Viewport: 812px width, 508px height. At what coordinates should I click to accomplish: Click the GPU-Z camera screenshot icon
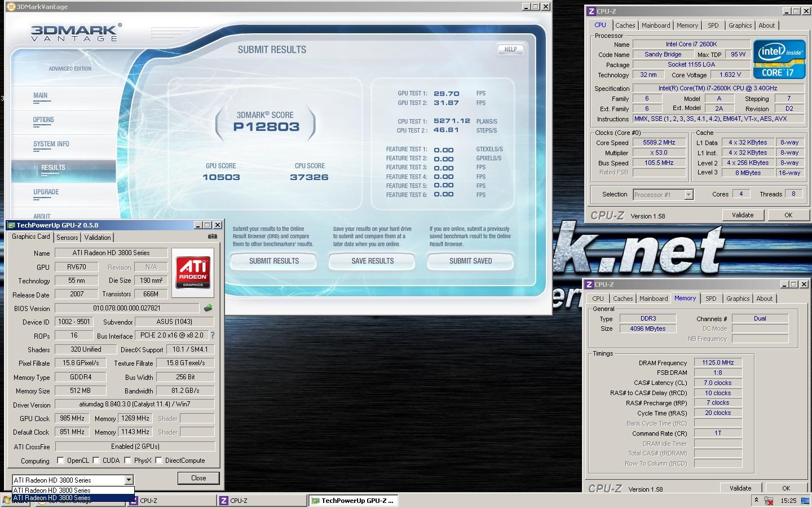click(x=212, y=237)
